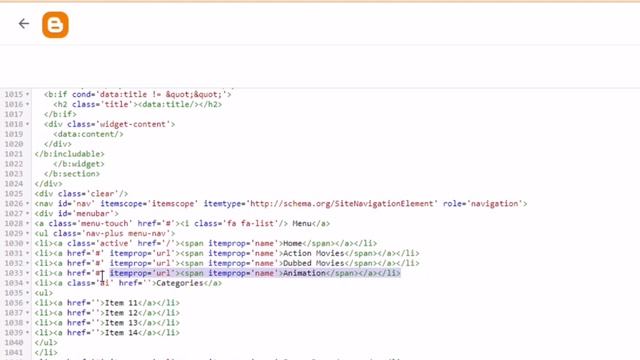Collapse code fold at line 1015
Image resolution: width=640 pixels, height=360 pixels.
pyautogui.click(x=28, y=94)
